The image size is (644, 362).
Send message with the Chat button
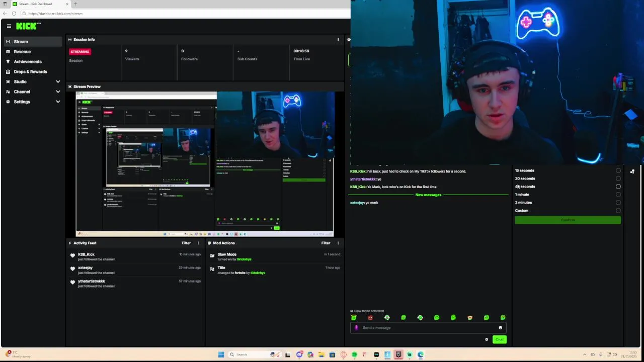(x=499, y=340)
